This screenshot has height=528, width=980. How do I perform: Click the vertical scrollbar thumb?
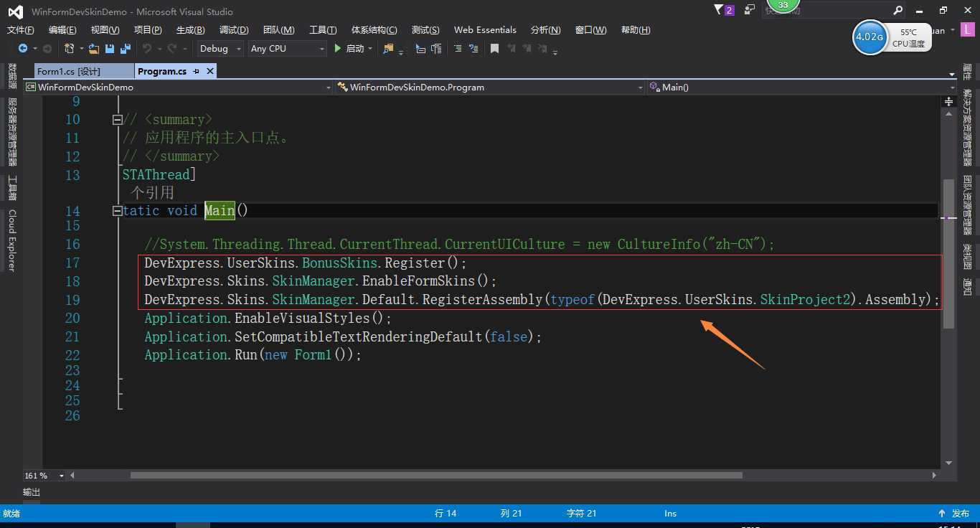click(x=949, y=254)
